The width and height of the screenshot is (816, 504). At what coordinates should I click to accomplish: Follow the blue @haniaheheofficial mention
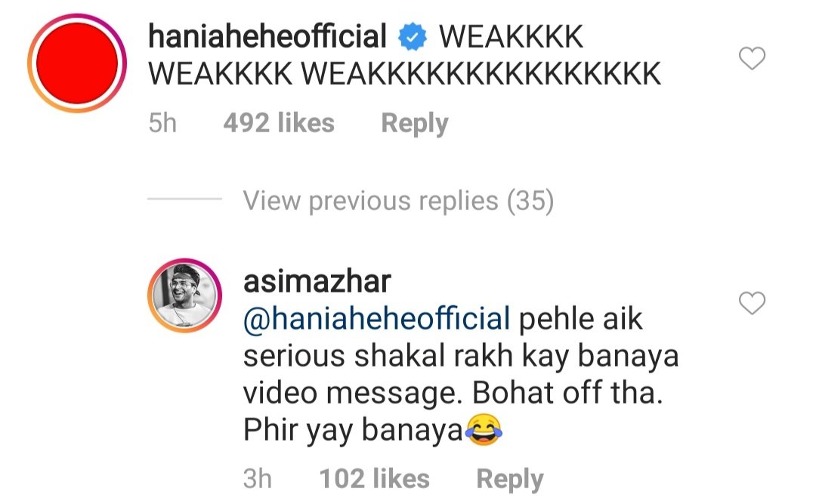pos(376,319)
